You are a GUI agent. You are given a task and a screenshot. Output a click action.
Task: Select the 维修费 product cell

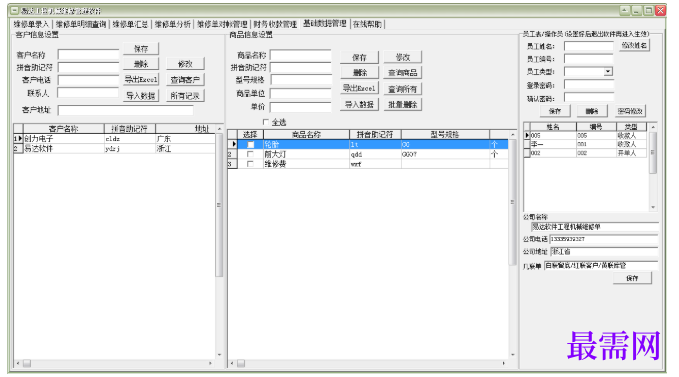tap(306, 164)
